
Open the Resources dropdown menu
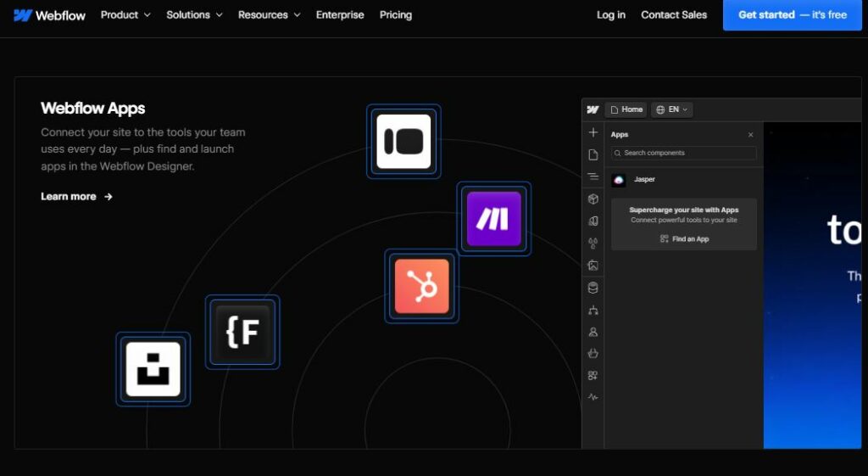pyautogui.click(x=269, y=15)
